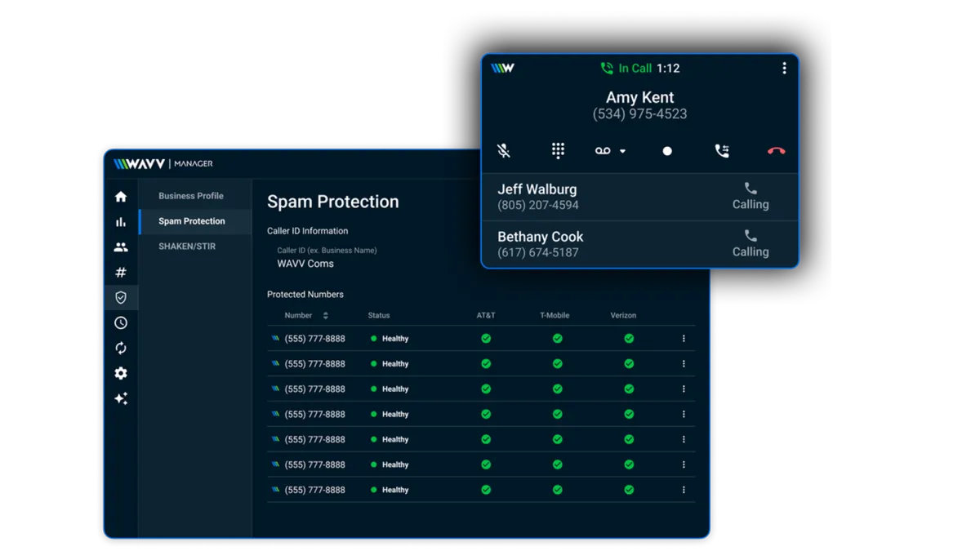Click the Verizon column header

(x=623, y=315)
